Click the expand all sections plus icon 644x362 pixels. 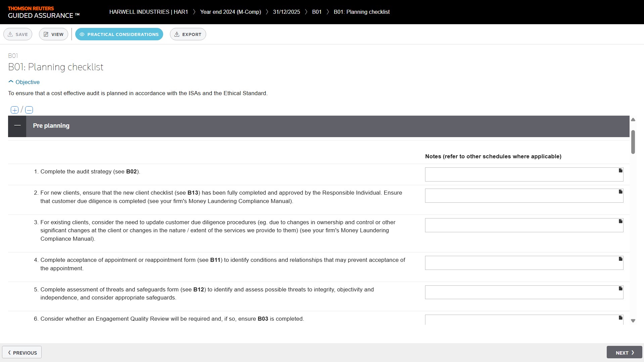[x=14, y=110]
